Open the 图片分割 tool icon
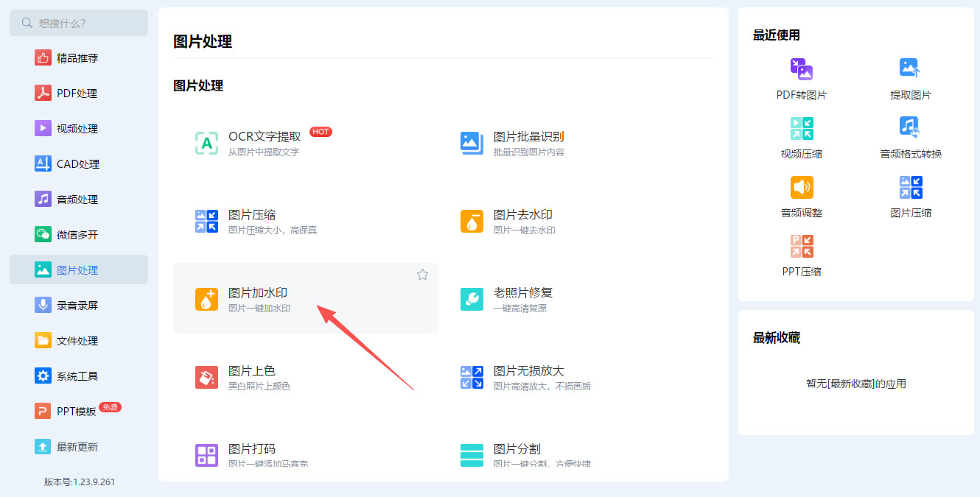The width and height of the screenshot is (980, 497). (472, 455)
